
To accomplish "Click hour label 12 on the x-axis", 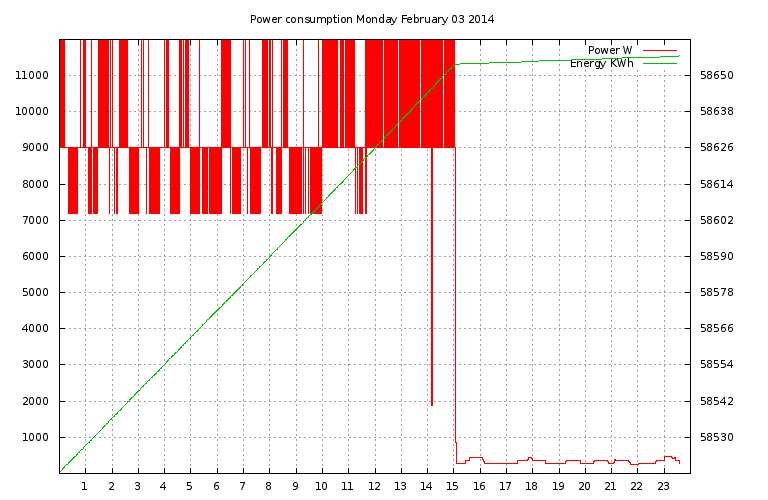I will (374, 486).
